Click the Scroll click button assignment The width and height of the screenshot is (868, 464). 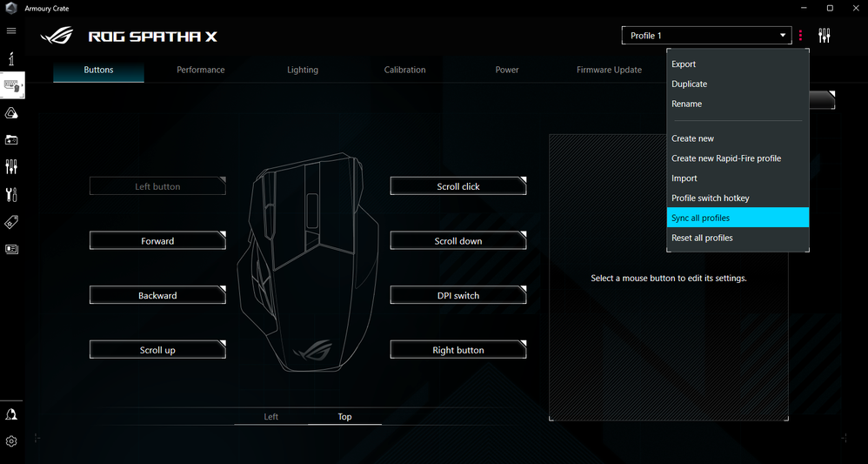click(458, 187)
